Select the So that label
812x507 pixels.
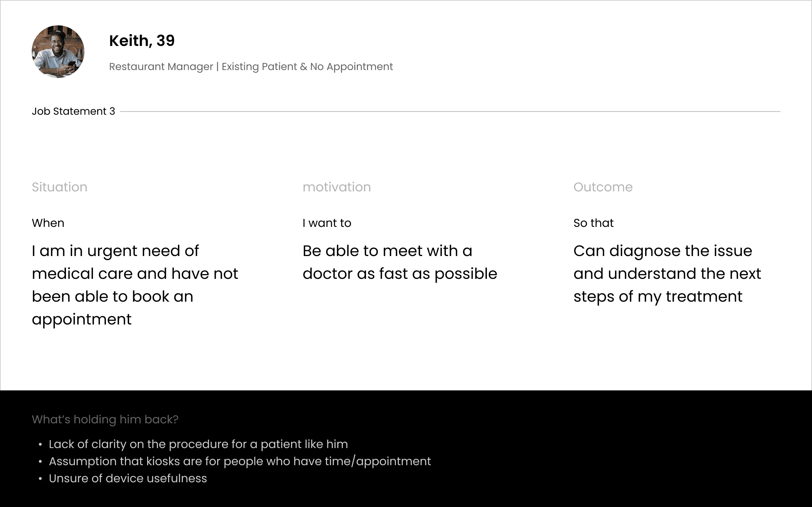(593, 223)
